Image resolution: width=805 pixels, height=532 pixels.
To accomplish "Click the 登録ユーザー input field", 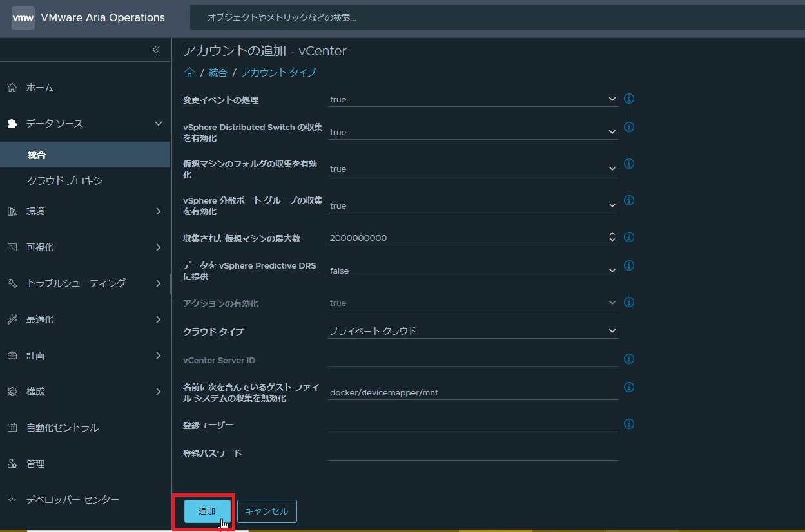I will click(x=472, y=424).
